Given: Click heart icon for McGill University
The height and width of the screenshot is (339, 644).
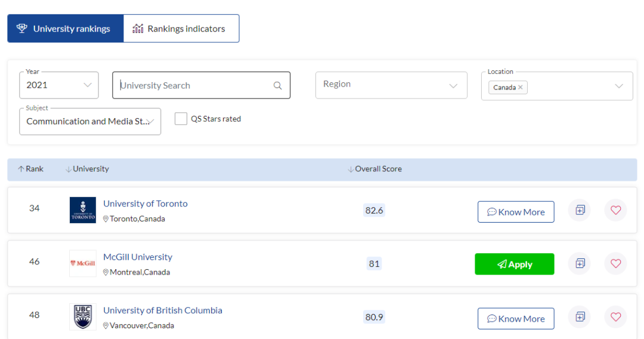Looking at the screenshot, I should [615, 263].
